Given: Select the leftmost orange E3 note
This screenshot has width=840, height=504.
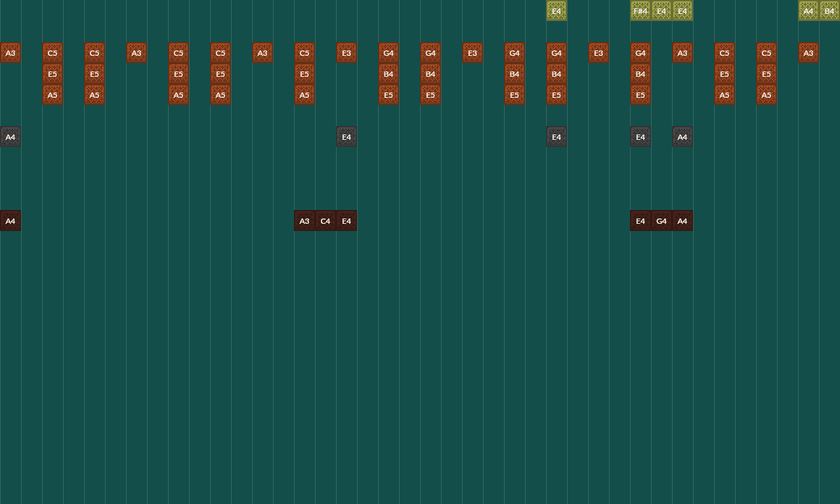Looking at the screenshot, I should pyautogui.click(x=346, y=52).
